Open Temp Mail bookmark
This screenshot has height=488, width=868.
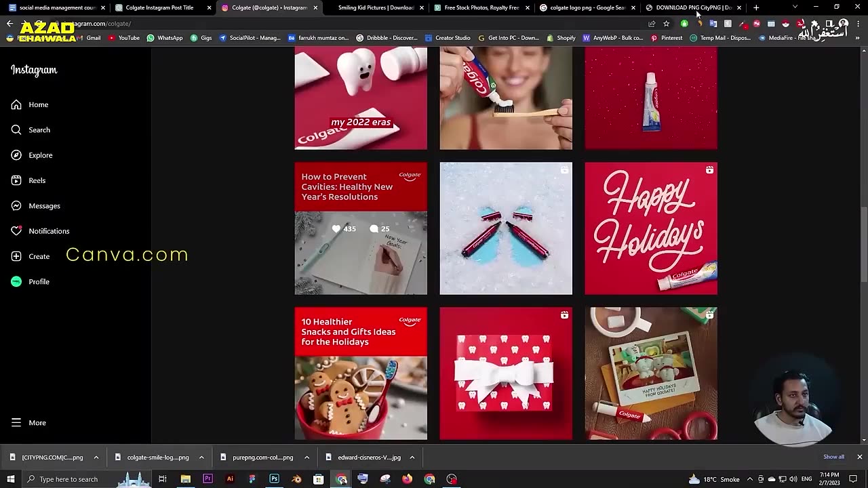[720, 38]
